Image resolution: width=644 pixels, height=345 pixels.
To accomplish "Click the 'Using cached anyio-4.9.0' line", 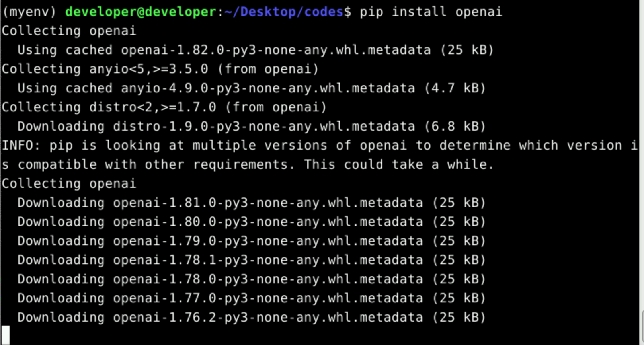I will point(251,88).
